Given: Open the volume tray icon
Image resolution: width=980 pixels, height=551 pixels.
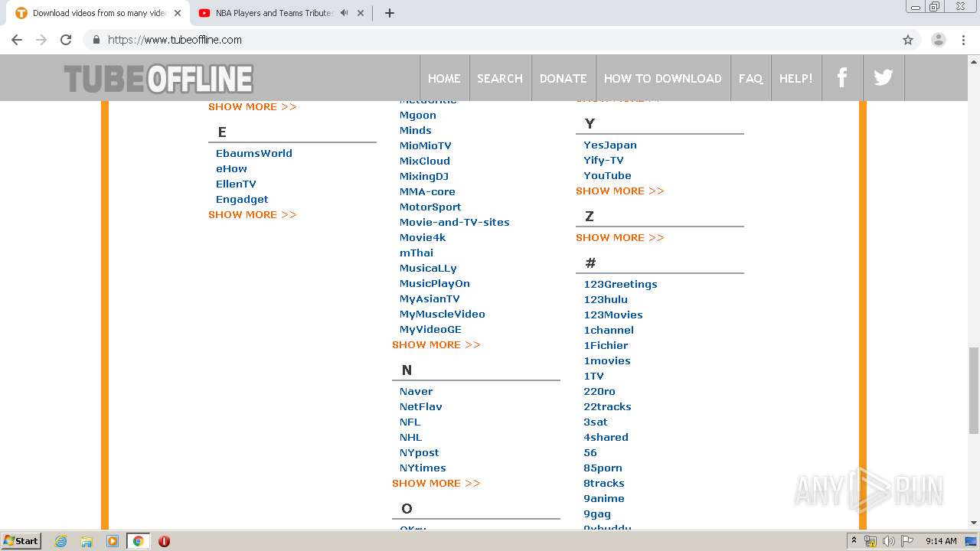Looking at the screenshot, I should click(889, 541).
